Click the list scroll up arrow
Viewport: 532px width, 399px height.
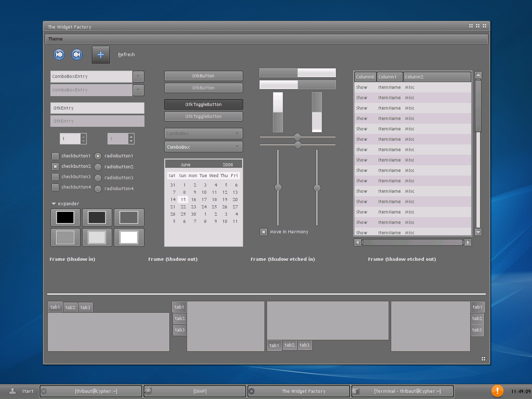point(478,75)
